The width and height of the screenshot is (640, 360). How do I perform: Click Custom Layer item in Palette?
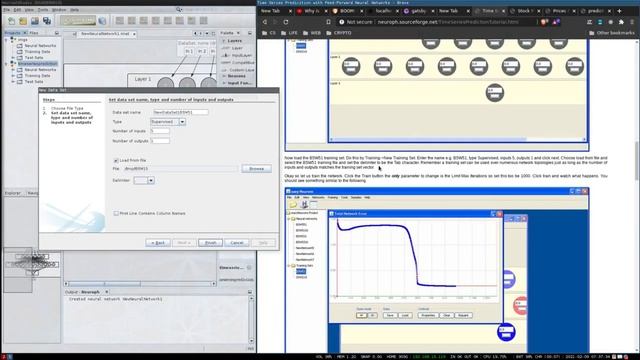pos(238,70)
